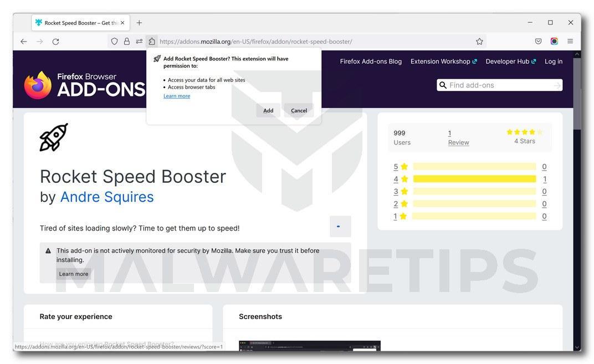Open author Andre Squires profile link
The image size is (594, 364).
[107, 197]
